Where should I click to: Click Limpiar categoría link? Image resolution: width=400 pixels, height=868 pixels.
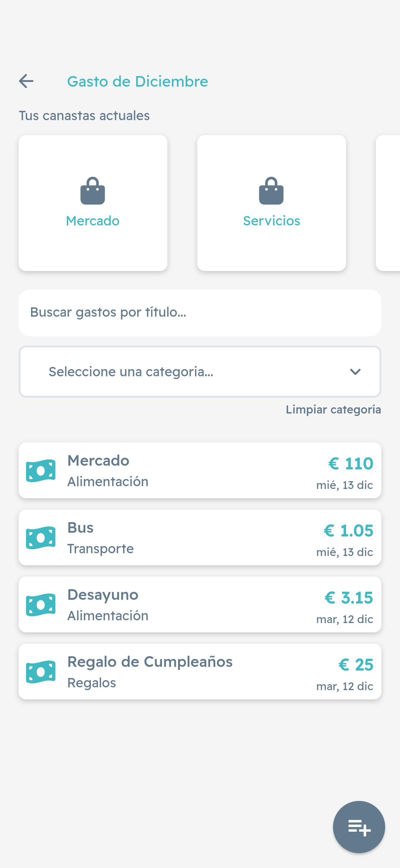(333, 410)
